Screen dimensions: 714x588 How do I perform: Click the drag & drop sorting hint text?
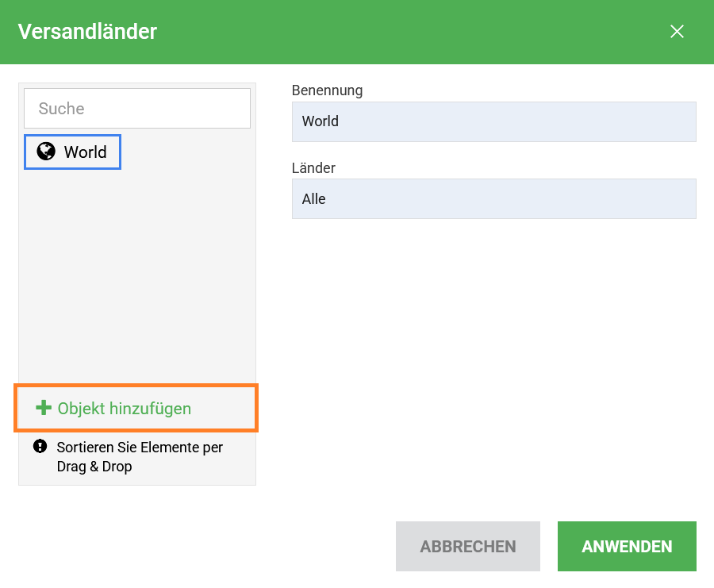(140, 457)
